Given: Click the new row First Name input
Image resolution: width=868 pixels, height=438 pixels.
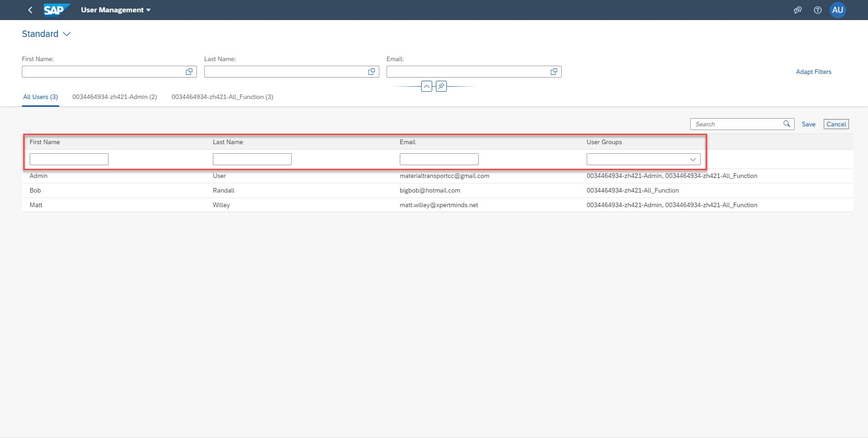Looking at the screenshot, I should 69,159.
